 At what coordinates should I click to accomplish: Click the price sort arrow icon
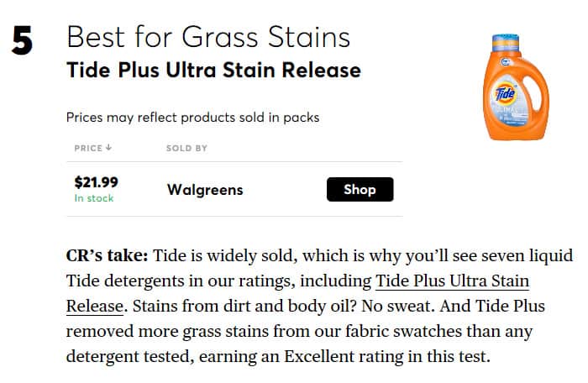point(108,148)
